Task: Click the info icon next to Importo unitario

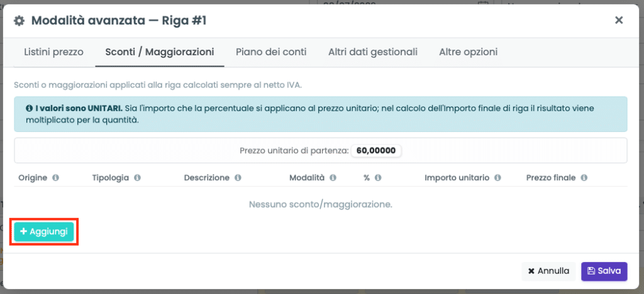Action: (x=497, y=178)
